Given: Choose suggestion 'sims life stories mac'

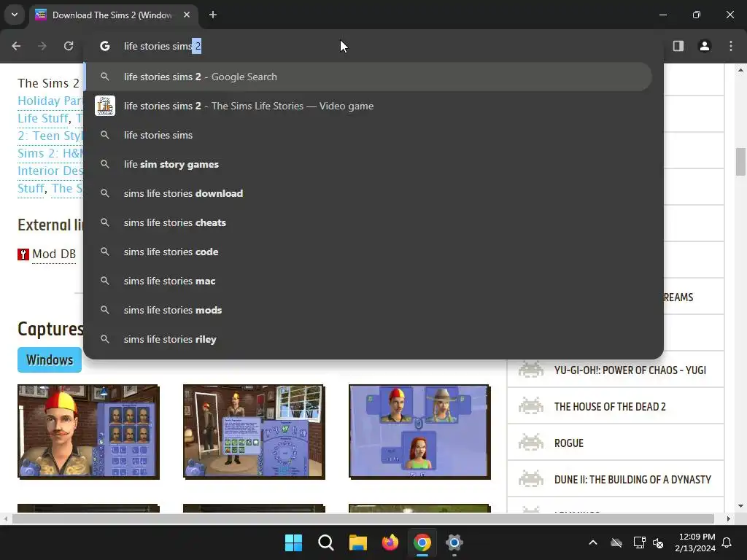Looking at the screenshot, I should click(368, 281).
